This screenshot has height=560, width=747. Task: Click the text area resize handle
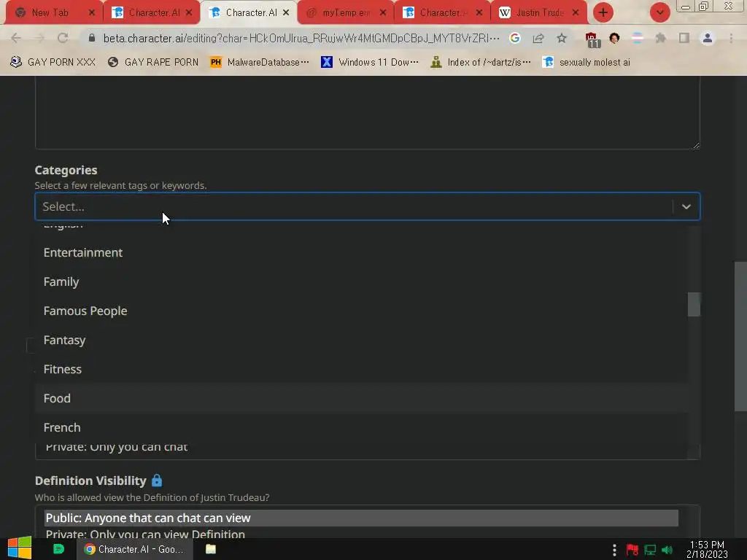[x=696, y=145]
